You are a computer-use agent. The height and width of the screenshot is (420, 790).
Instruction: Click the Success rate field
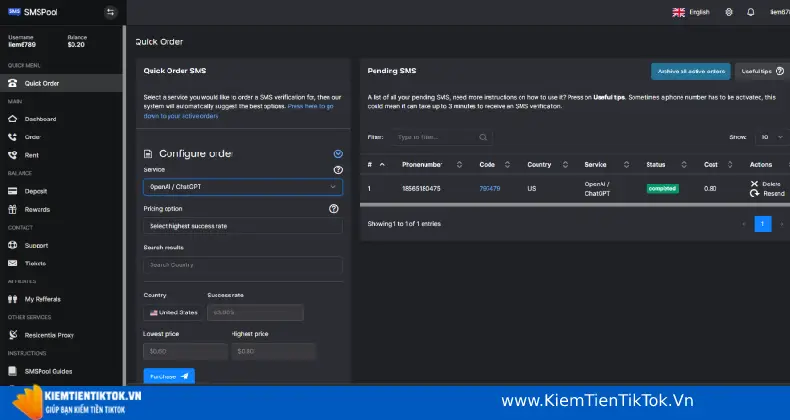255,313
